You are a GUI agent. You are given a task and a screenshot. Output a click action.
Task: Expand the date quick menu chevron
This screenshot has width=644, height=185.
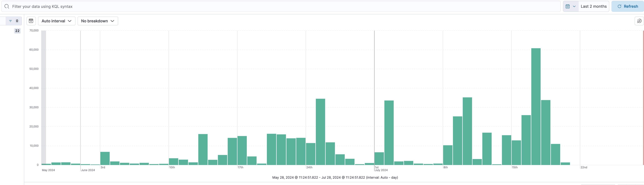point(574,6)
